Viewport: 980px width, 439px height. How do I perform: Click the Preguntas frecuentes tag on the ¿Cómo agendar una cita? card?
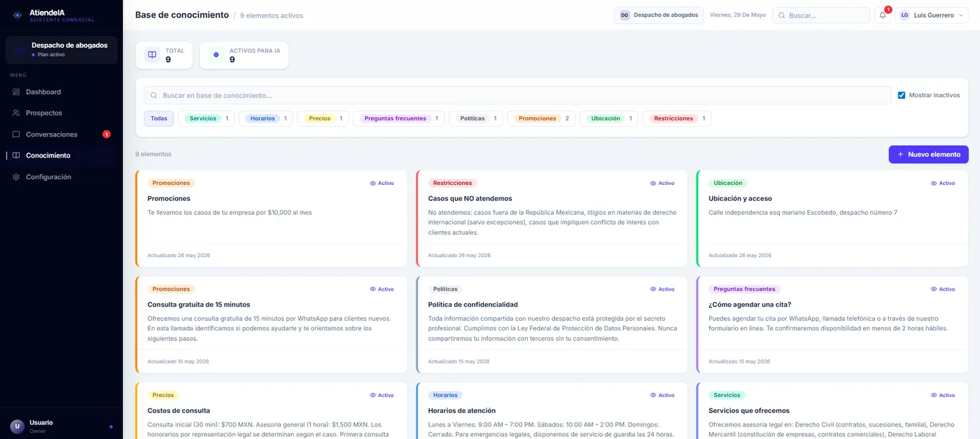pyautogui.click(x=745, y=289)
